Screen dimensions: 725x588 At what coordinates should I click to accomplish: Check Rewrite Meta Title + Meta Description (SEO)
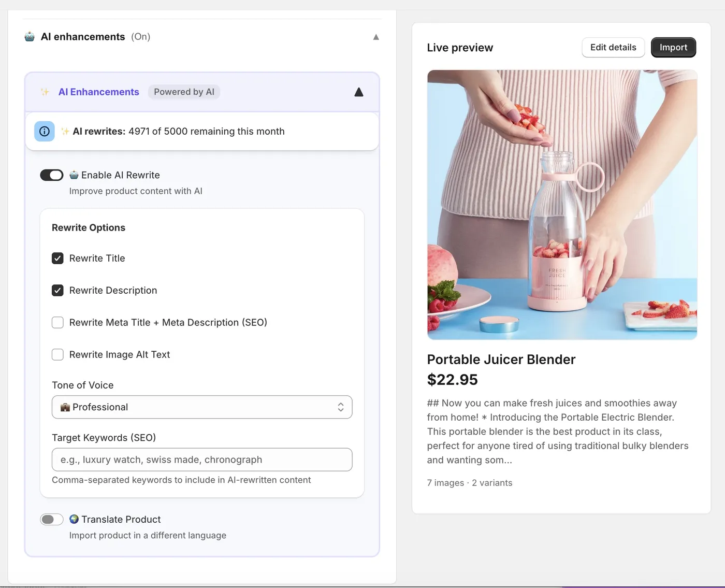(x=57, y=322)
